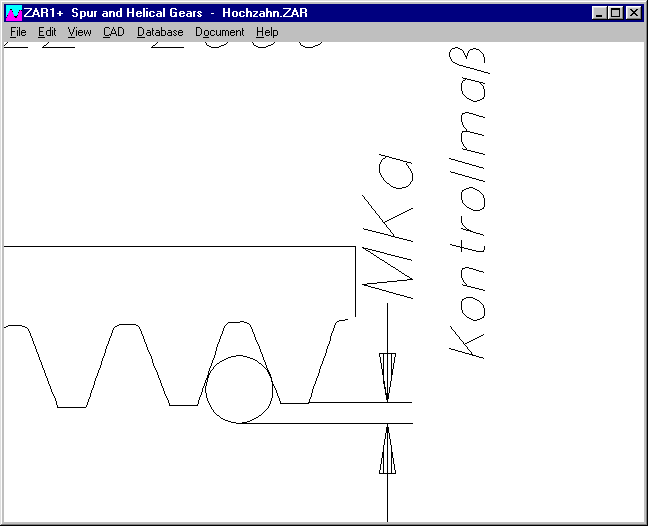The image size is (648, 526).
Task: Click the upper downward-pointing dimension arrow
Action: [388, 375]
